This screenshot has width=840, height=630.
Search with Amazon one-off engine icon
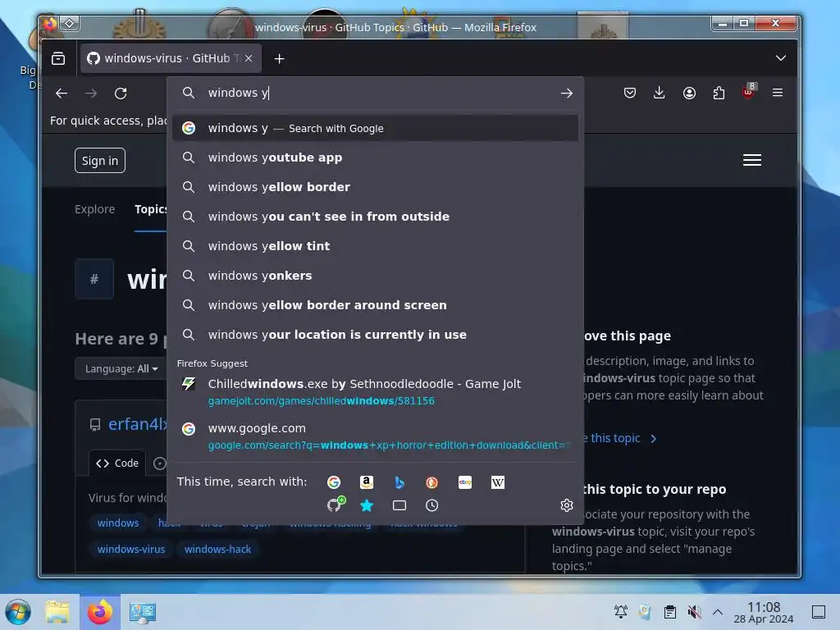pyautogui.click(x=367, y=482)
